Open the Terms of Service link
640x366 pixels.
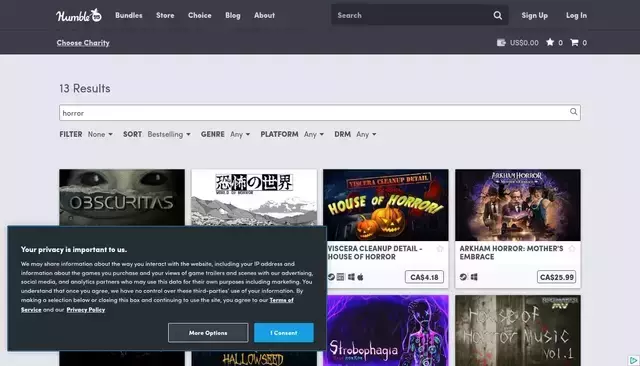tap(281, 300)
